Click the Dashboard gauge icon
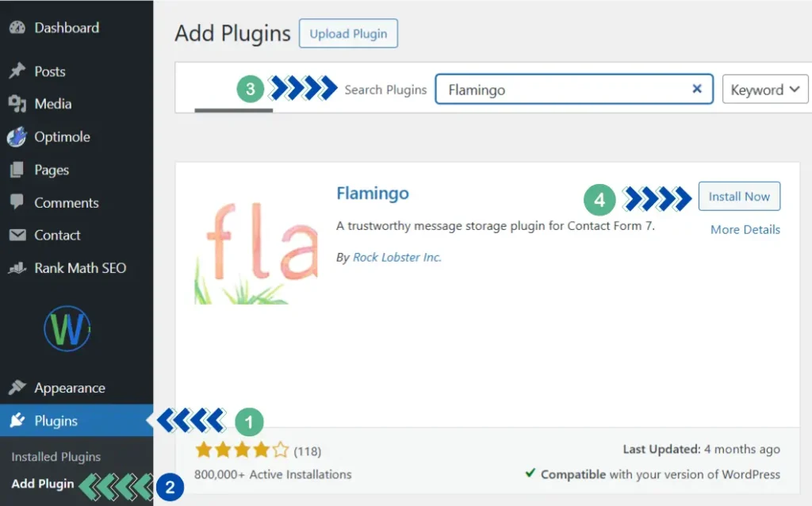The height and width of the screenshot is (506, 812). [17, 28]
